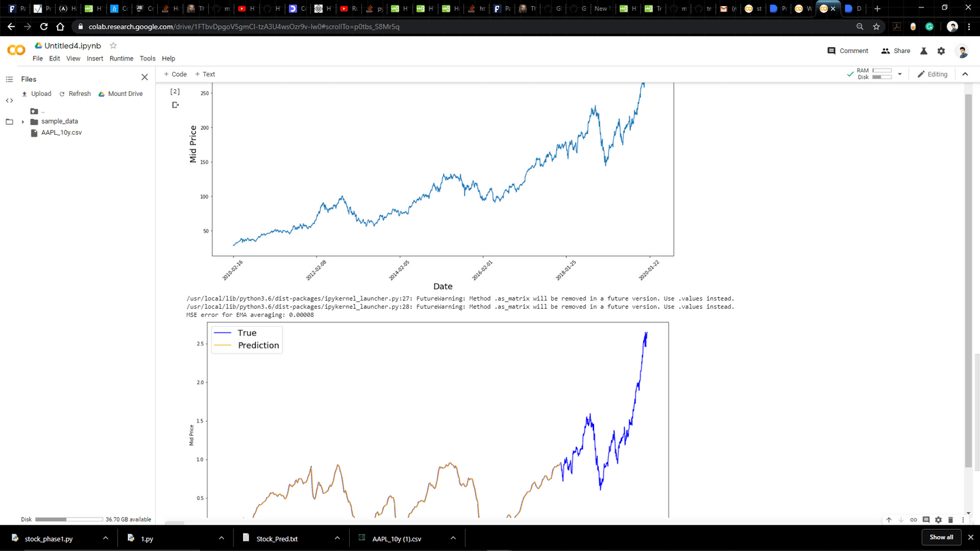980x551 pixels.
Task: Expand the runtime connection dropdown arrow
Action: (x=900, y=74)
